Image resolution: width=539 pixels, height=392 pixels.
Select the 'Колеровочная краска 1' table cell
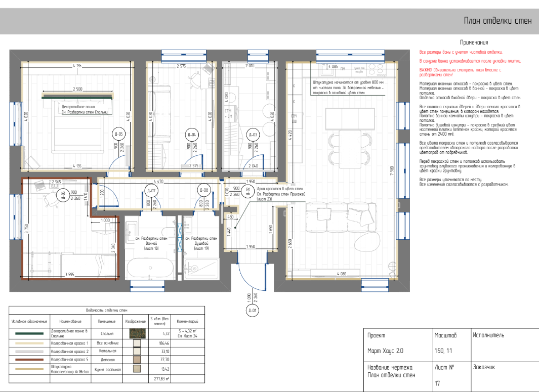(x=69, y=343)
